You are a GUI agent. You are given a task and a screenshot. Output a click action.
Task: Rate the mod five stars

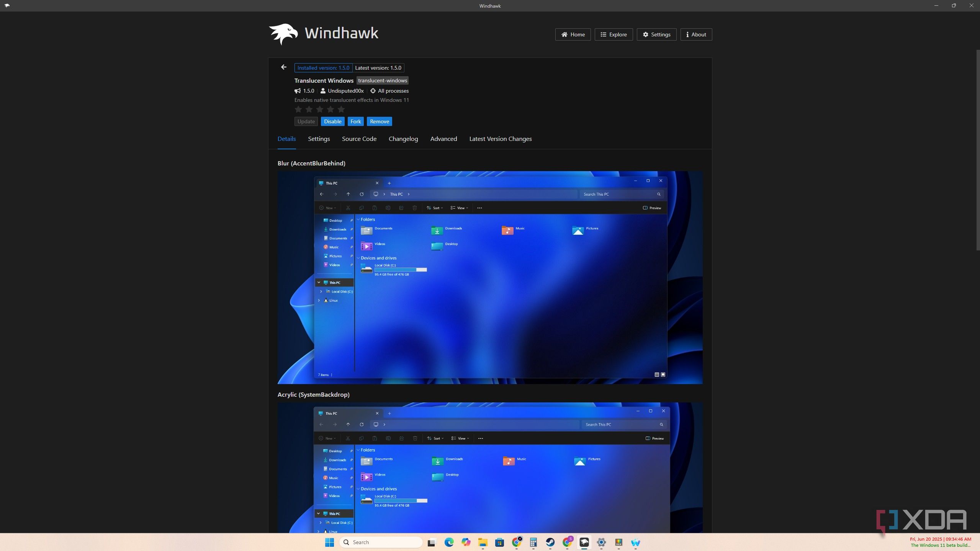point(341,110)
